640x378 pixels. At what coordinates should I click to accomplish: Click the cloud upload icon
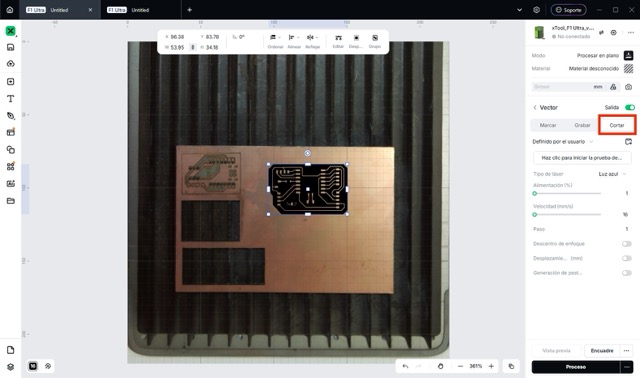coord(11,64)
